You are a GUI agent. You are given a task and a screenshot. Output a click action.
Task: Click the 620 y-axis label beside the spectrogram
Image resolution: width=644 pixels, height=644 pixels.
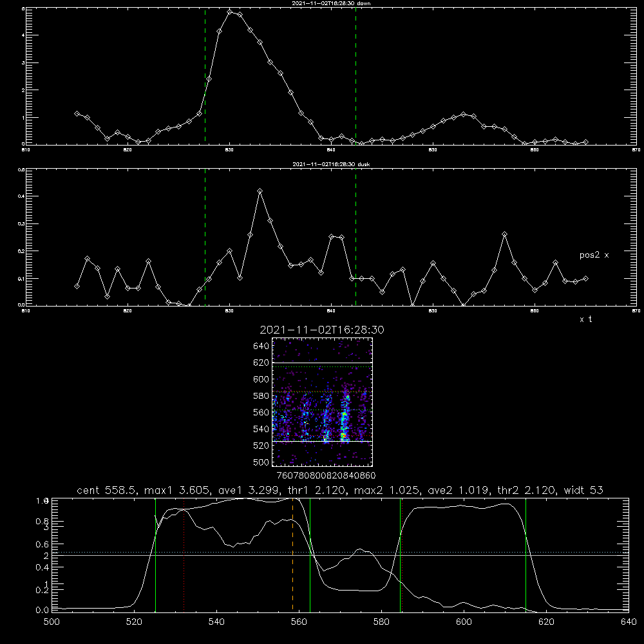[x=261, y=363]
